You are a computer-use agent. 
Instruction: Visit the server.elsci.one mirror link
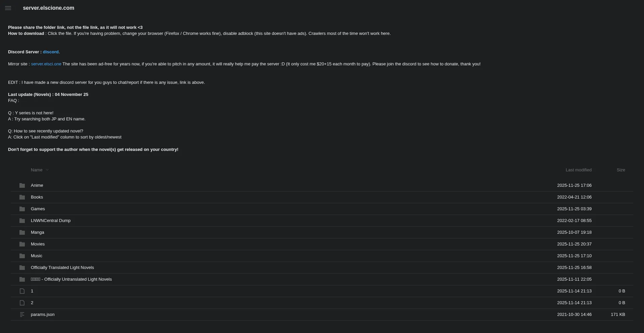tap(46, 64)
